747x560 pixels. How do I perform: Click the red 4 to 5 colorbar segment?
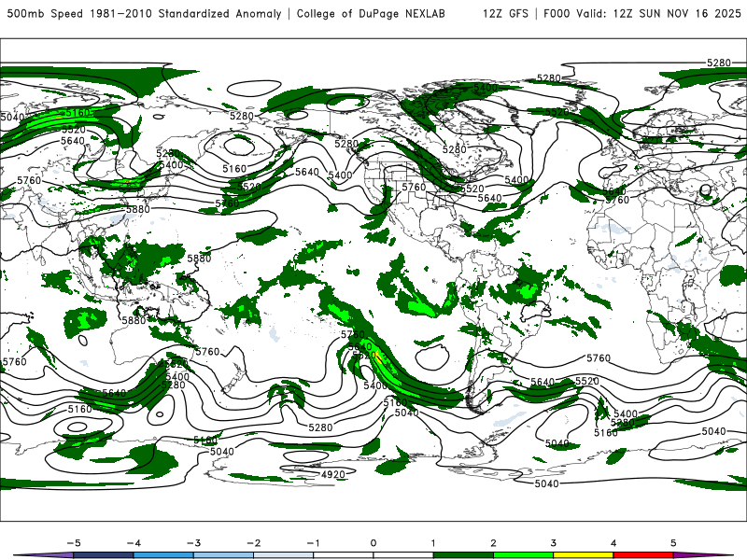pos(643,555)
